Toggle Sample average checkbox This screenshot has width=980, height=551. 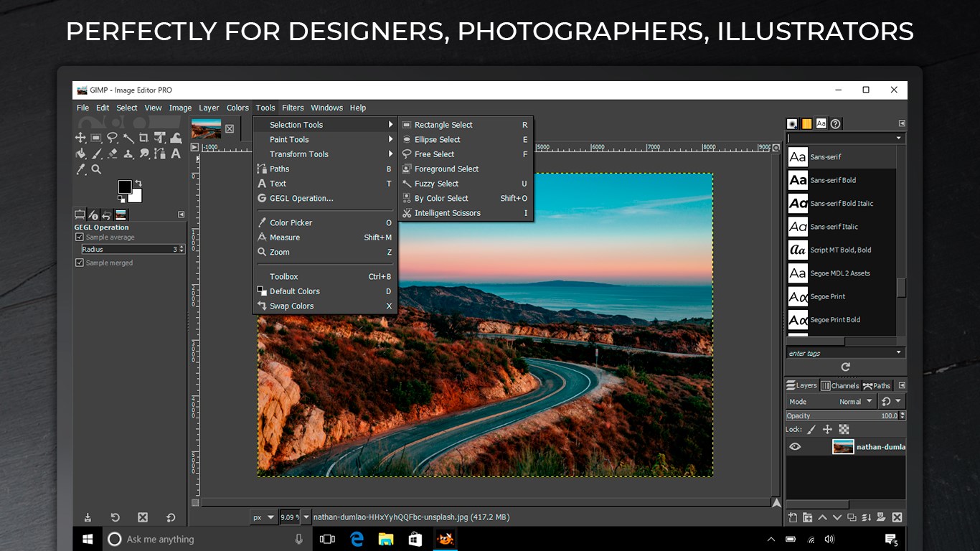pos(80,237)
